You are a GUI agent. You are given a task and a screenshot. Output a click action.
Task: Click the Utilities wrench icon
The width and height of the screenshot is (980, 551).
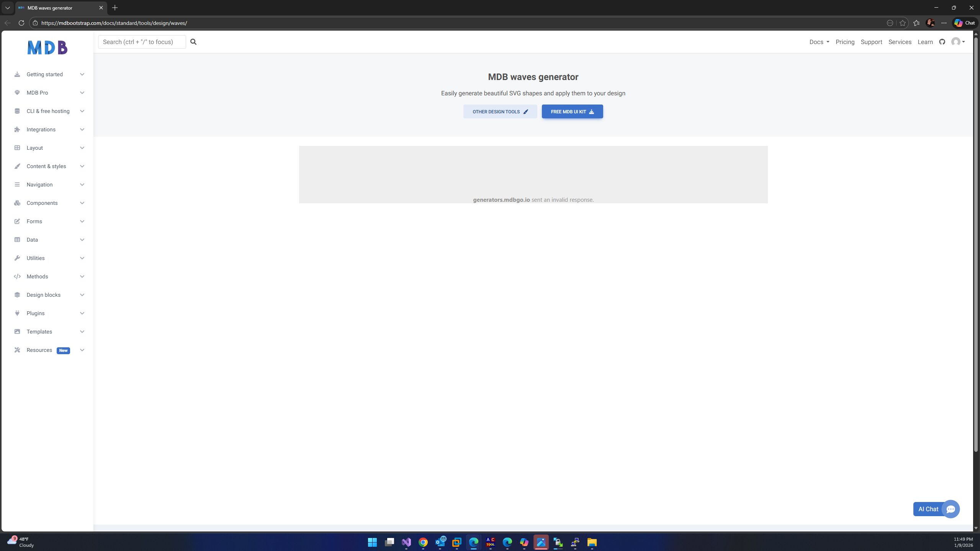[17, 258]
